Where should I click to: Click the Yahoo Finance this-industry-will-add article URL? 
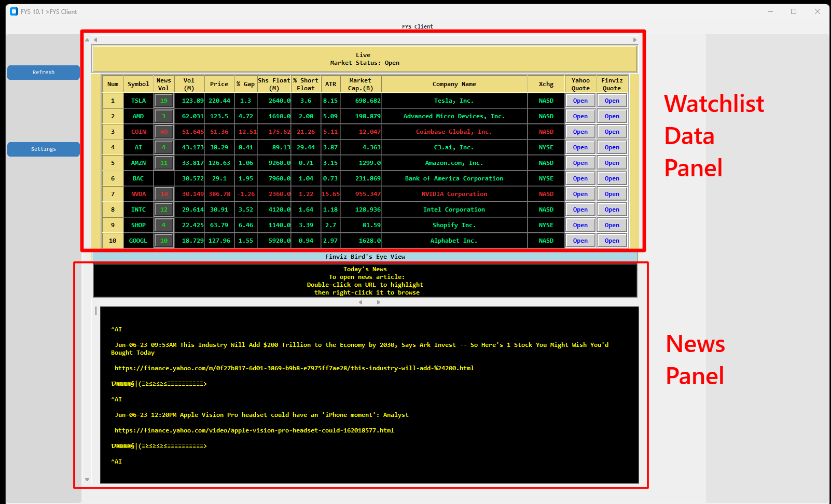[x=294, y=368]
